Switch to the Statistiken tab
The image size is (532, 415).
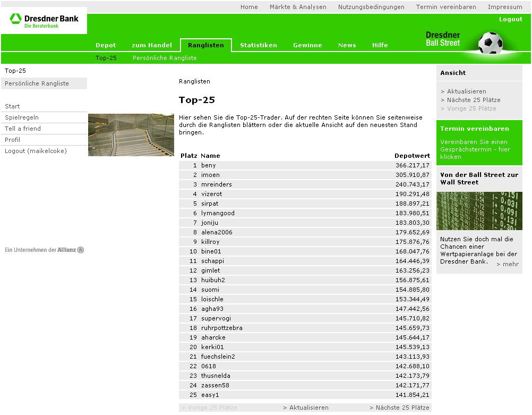point(259,45)
